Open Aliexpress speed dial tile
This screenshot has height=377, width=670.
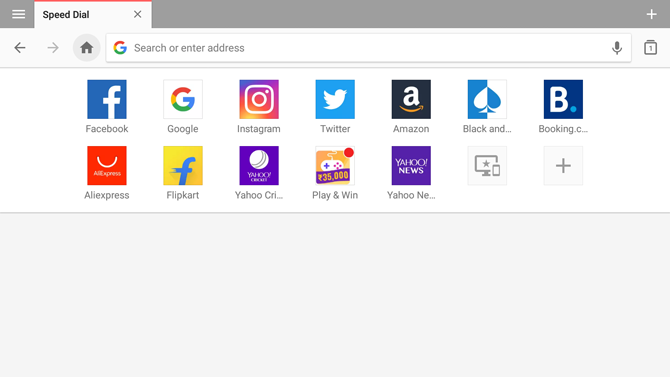tap(107, 165)
